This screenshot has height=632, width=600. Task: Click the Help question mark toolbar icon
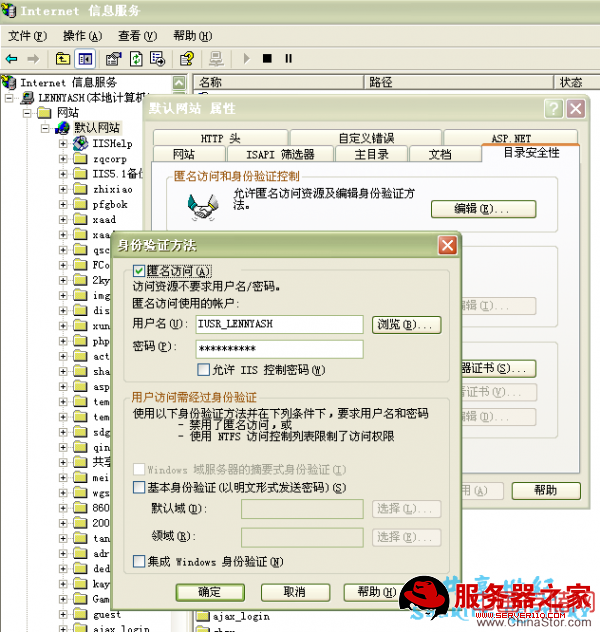pyautogui.click(x=186, y=58)
